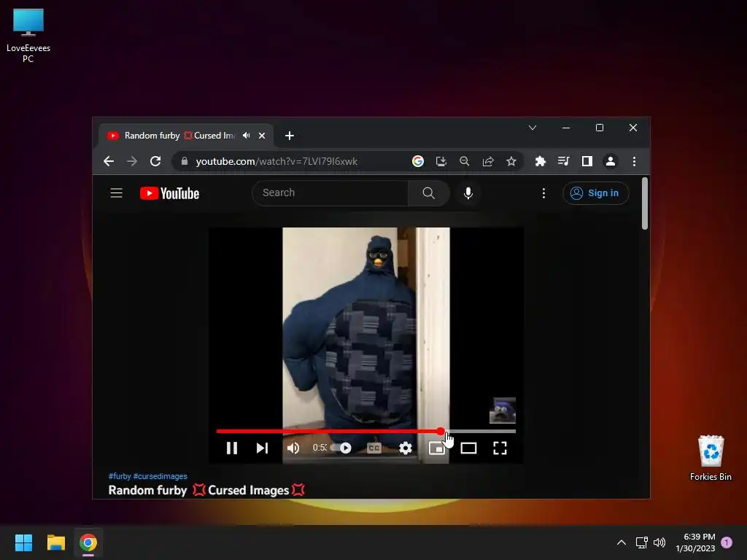Image resolution: width=747 pixels, height=560 pixels.
Task: Click the red video progress bar
Action: click(328, 432)
